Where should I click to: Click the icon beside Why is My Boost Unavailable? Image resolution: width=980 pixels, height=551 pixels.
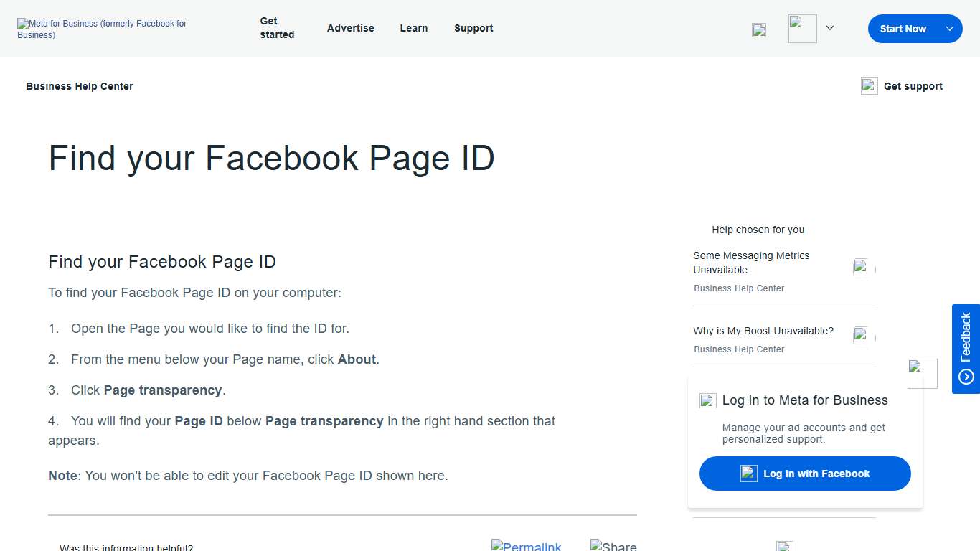(862, 336)
